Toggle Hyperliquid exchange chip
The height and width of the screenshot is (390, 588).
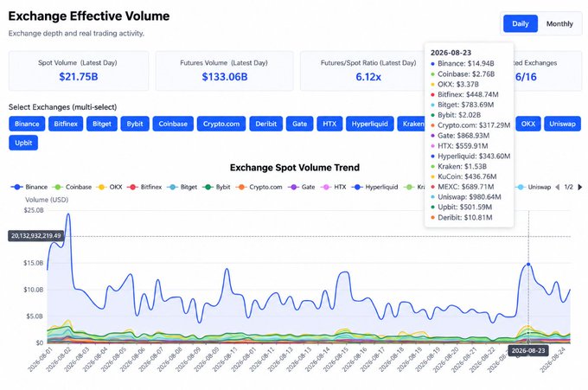pos(370,124)
